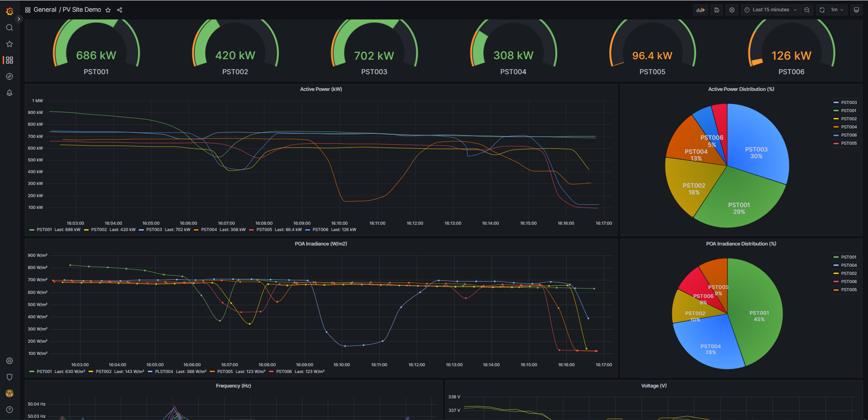Open the General folder breadcrumb
The image size is (868, 420).
click(45, 10)
